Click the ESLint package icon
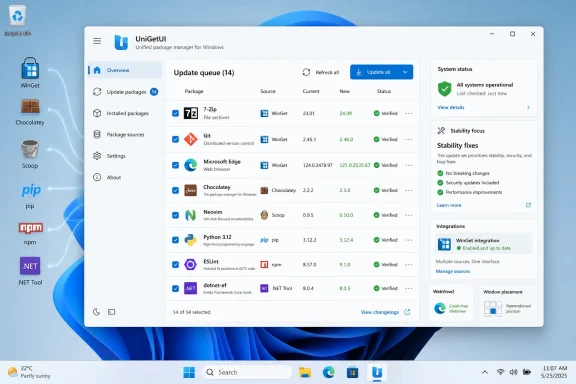 point(191,264)
